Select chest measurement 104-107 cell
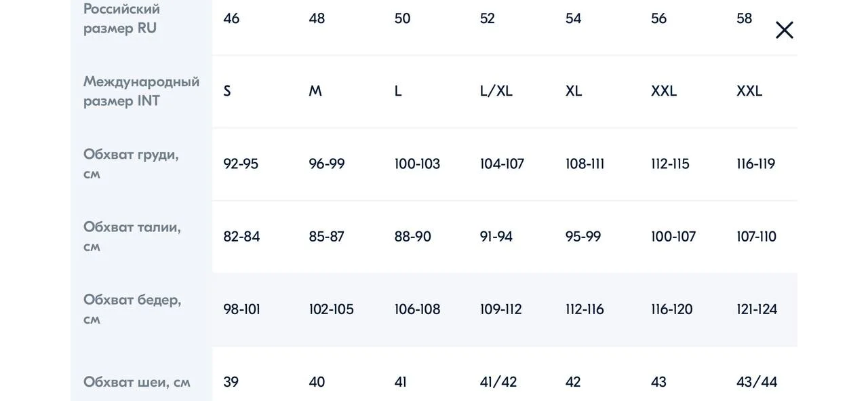 502,164
